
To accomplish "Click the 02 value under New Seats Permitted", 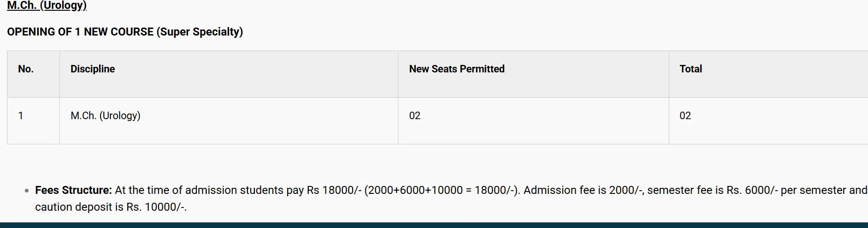I will [x=414, y=116].
